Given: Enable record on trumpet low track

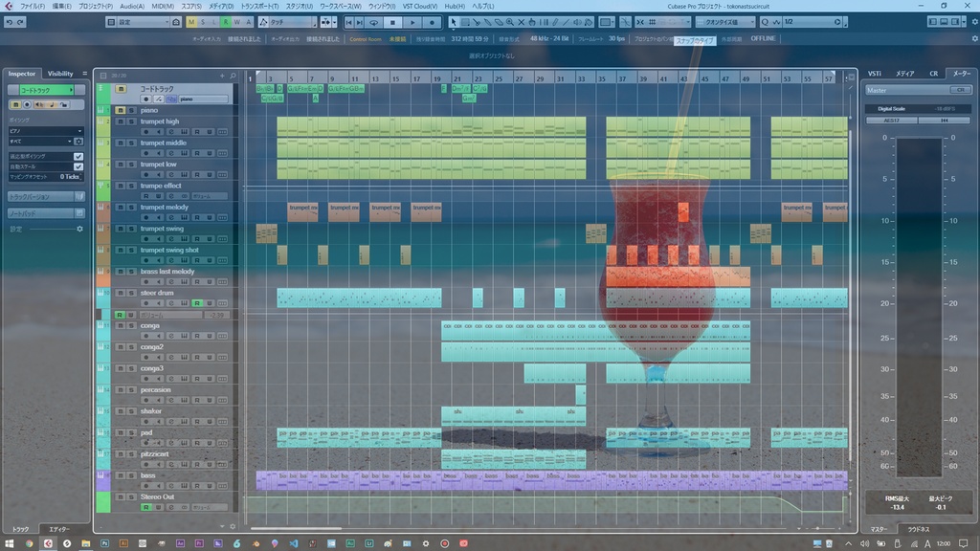Looking at the screenshot, I should coord(145,175).
